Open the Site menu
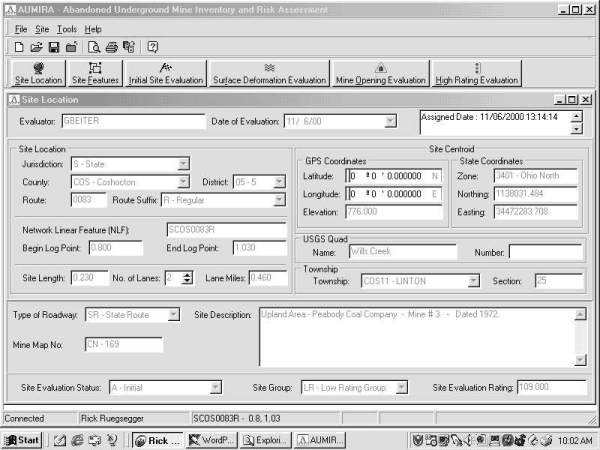Viewport: 600px width, 450px height. 42,29
